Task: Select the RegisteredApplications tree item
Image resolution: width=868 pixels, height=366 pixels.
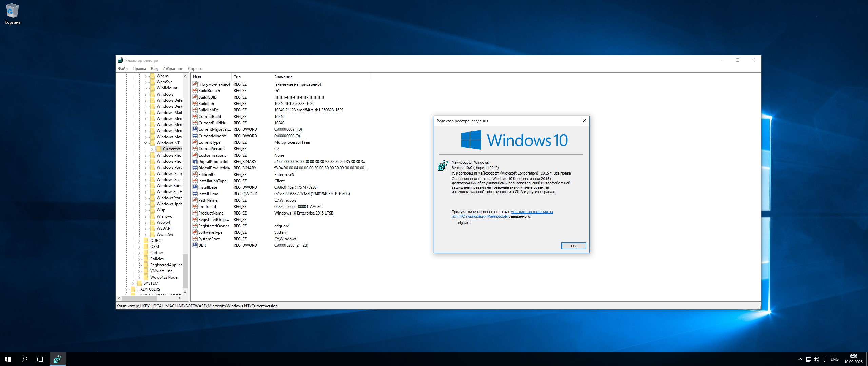Action: coord(166,265)
